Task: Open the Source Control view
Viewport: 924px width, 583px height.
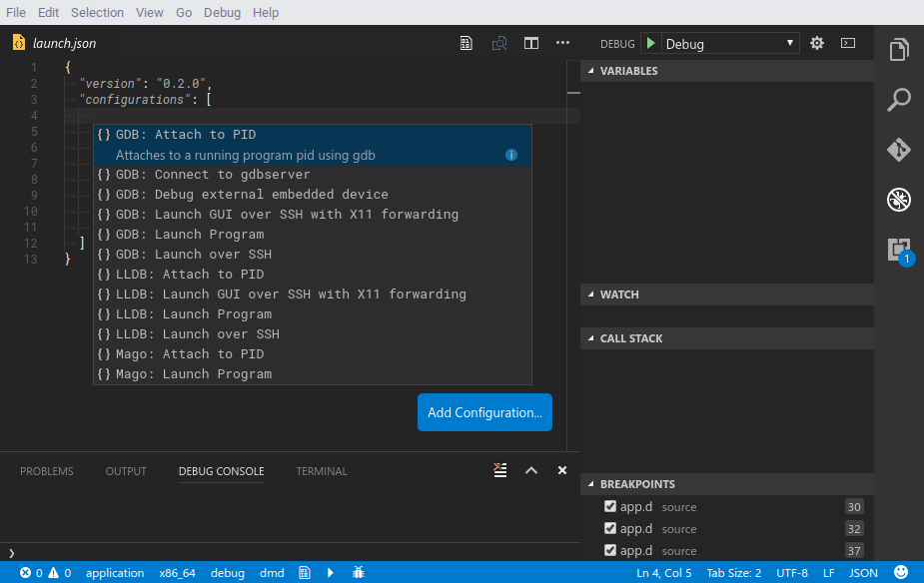Action: 898,150
